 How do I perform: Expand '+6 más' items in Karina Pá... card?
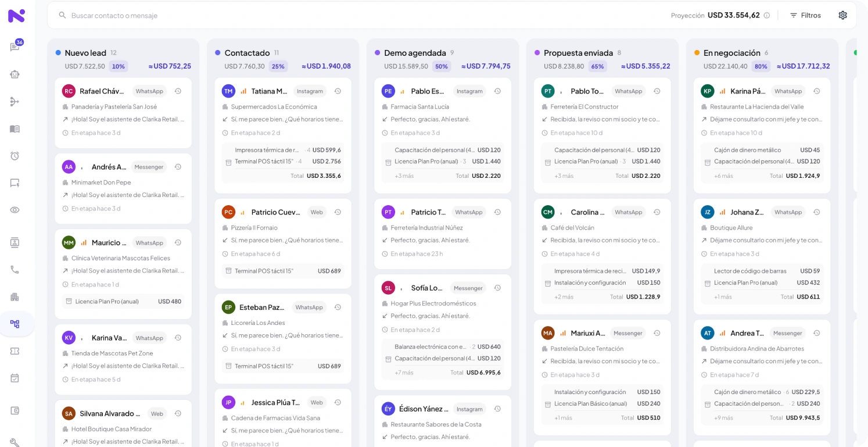pyautogui.click(x=723, y=176)
